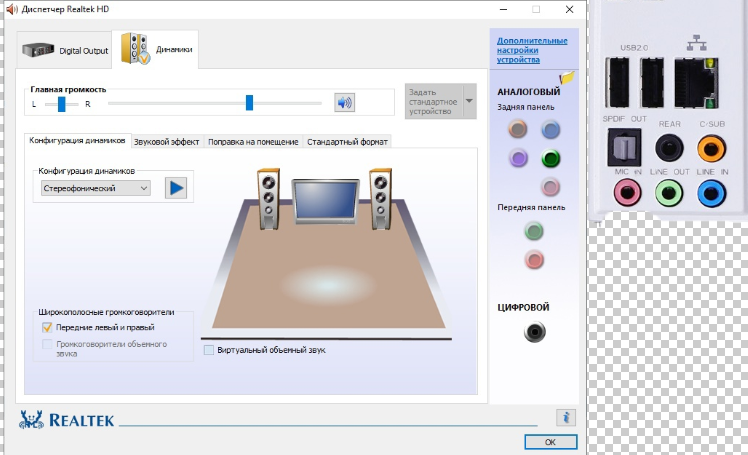
Task: Click the pink MIC IN jack in motherboard image
Action: pos(627,193)
